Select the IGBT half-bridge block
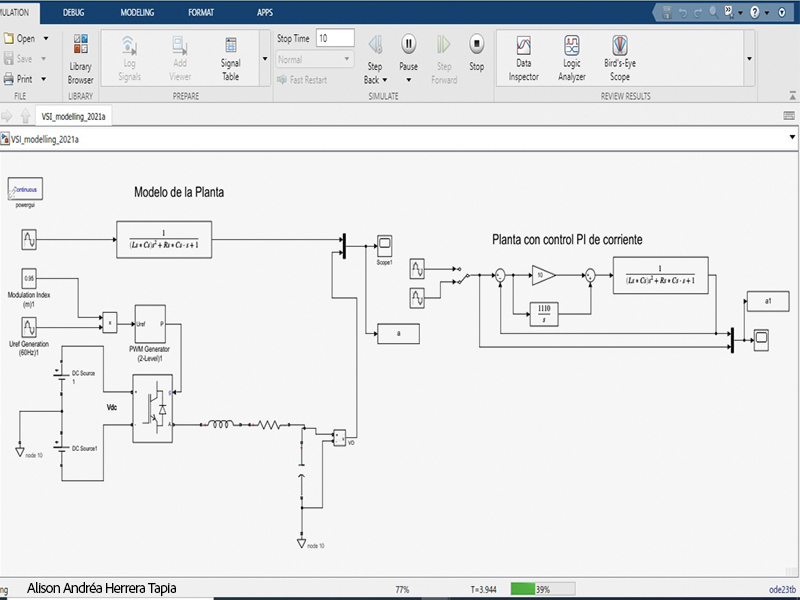This screenshot has height=600, width=800. tap(153, 409)
